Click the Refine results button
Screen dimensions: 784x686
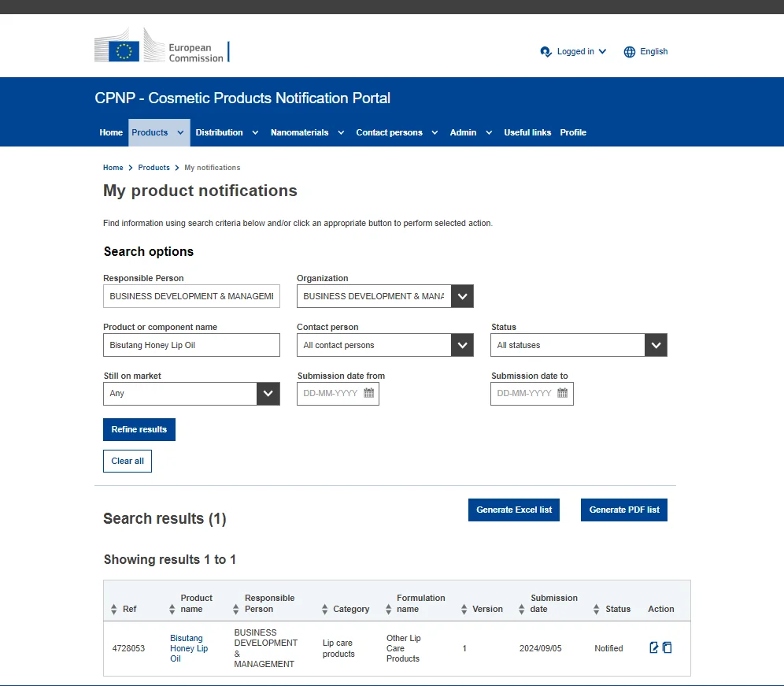(139, 429)
